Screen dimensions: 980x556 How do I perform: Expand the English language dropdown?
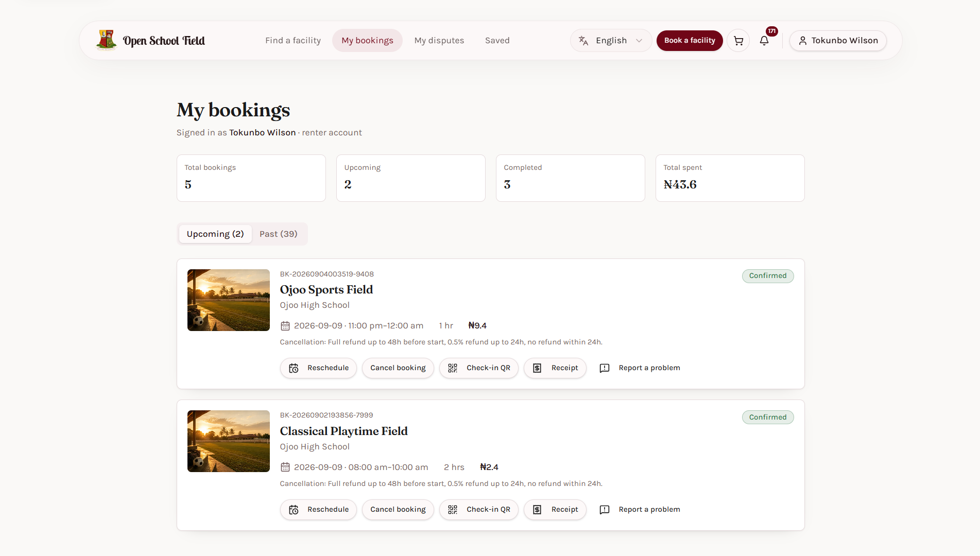611,41
